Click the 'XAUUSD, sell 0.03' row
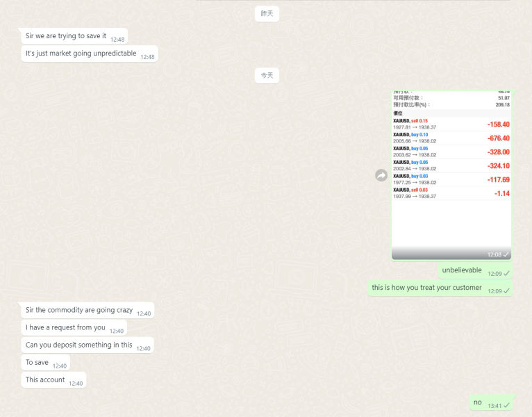532x417 pixels. pyautogui.click(x=451, y=193)
